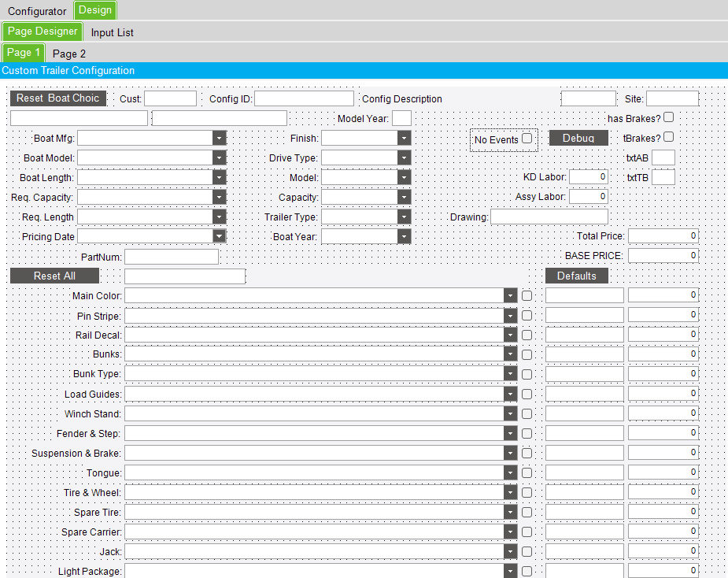Open the Pricing Date dropdown
The height and width of the screenshot is (578, 728).
219,236
